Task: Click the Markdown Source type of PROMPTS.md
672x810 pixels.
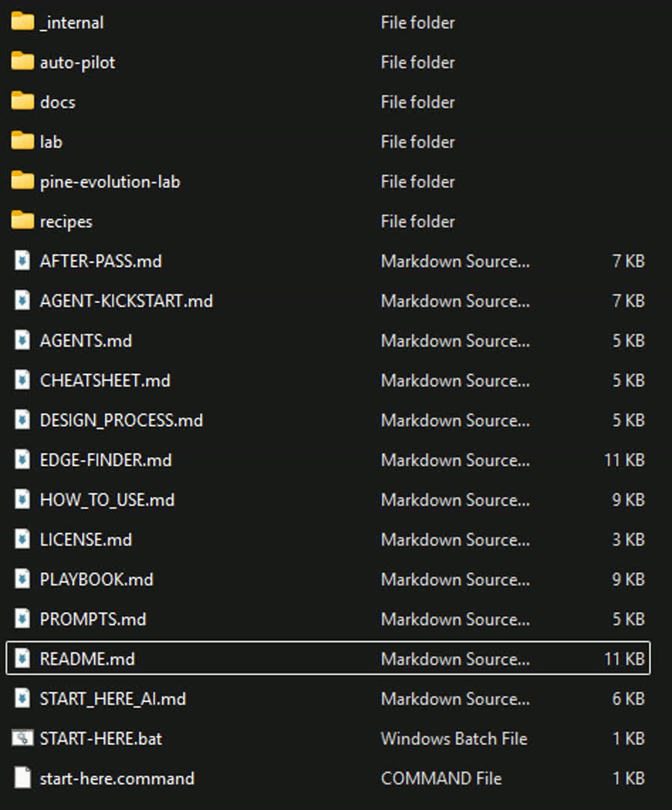Action: (x=455, y=619)
